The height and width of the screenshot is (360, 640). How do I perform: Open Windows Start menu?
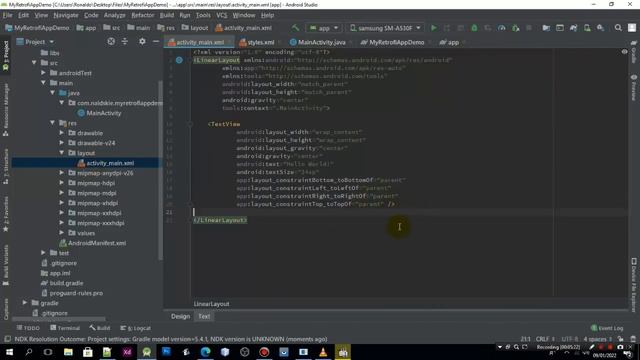9,352
